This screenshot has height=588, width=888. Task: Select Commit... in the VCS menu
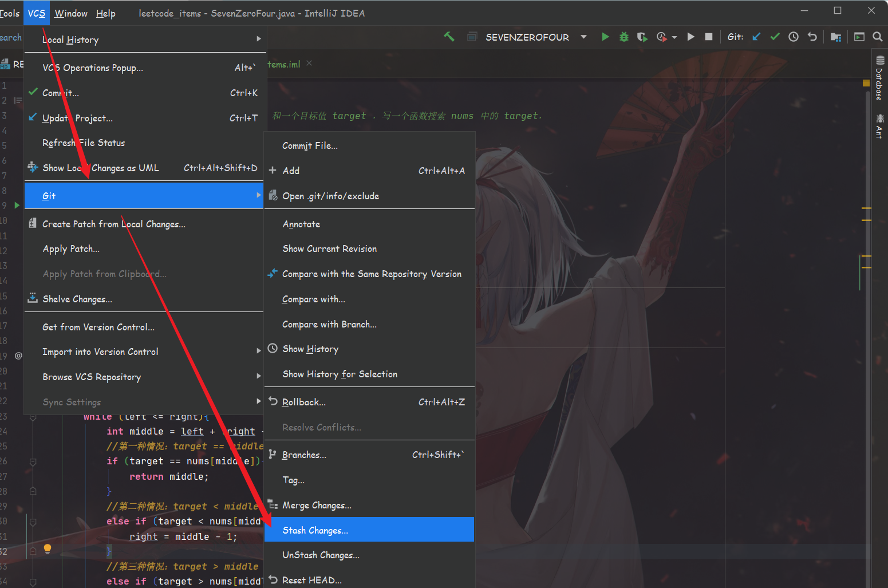pyautogui.click(x=144, y=93)
